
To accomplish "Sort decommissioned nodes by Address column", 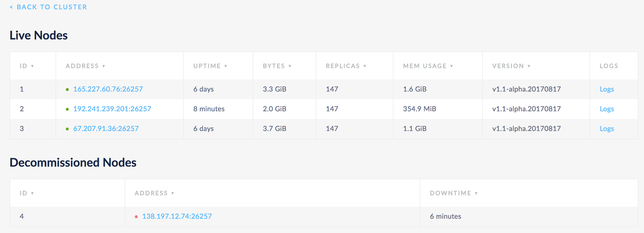I will [154, 193].
